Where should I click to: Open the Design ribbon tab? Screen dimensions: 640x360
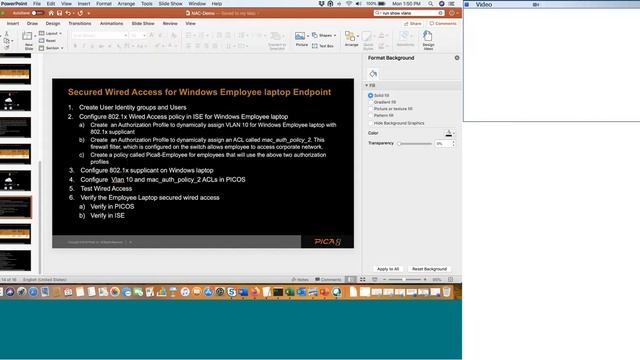coord(53,24)
